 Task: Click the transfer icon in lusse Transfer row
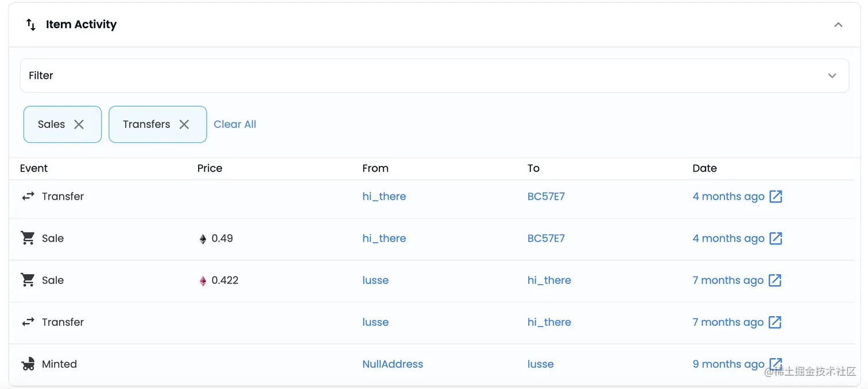click(28, 322)
